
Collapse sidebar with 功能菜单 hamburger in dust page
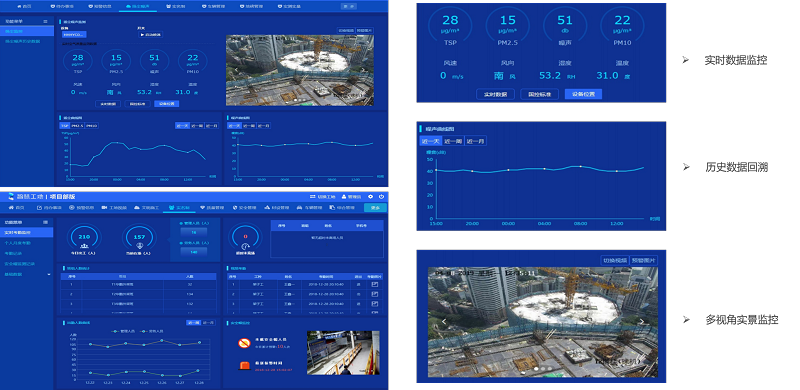click(x=45, y=22)
